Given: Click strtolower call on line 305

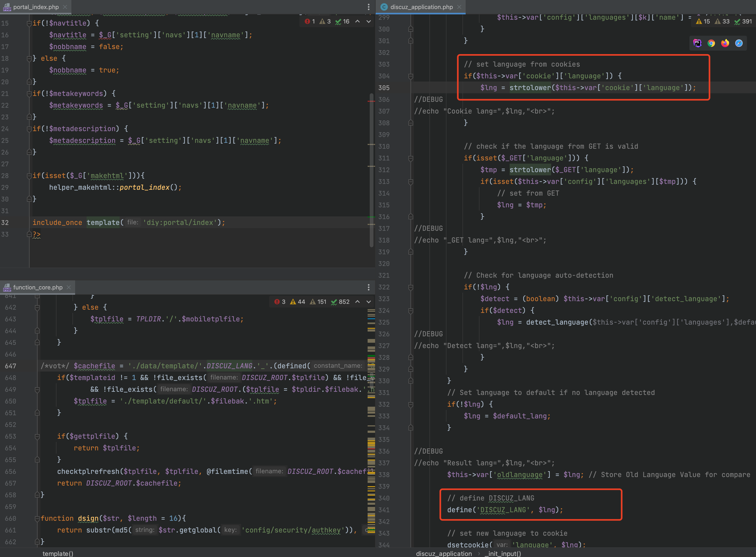Looking at the screenshot, I should (530, 88).
